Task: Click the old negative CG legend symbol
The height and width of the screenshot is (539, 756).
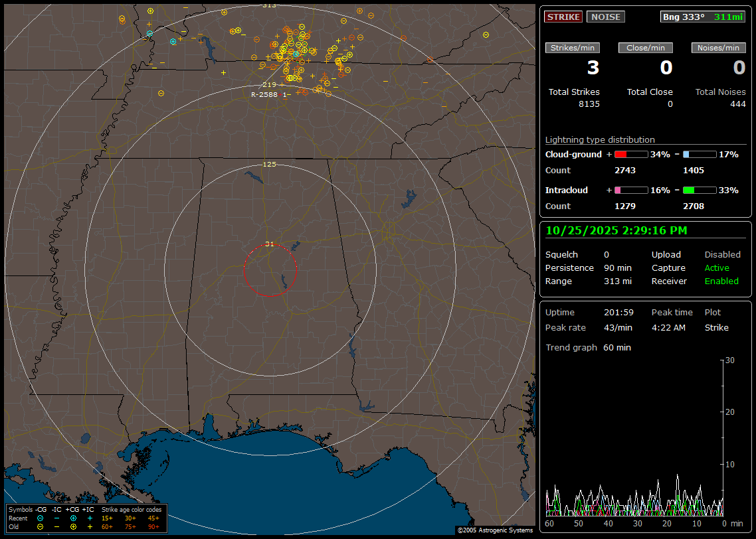Action: click(41, 526)
